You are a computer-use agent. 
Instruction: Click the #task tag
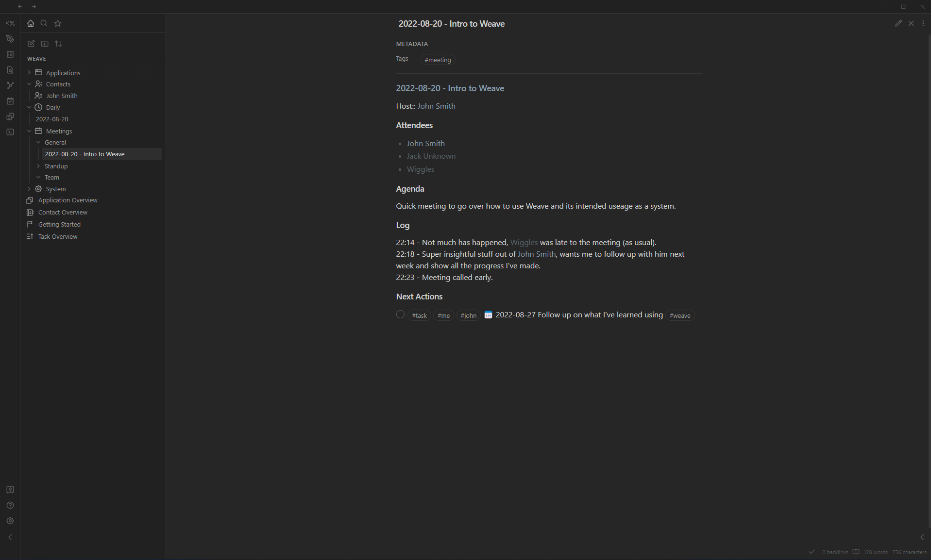[419, 315]
